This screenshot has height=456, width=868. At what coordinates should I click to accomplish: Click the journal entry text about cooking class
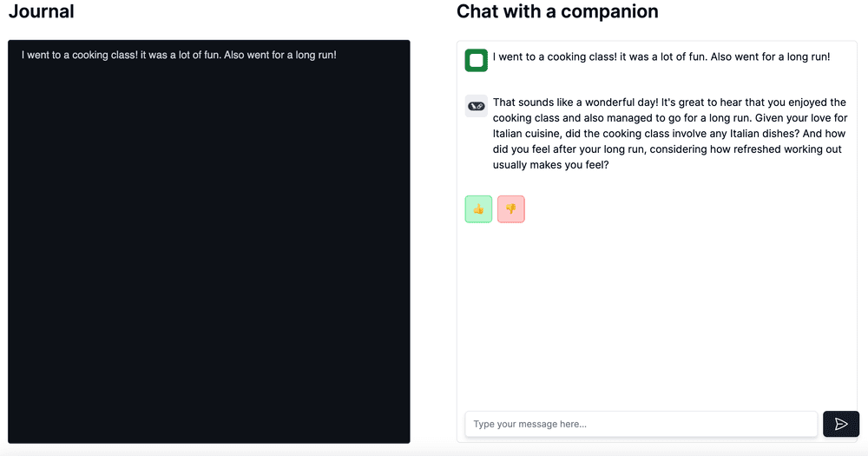tap(179, 55)
